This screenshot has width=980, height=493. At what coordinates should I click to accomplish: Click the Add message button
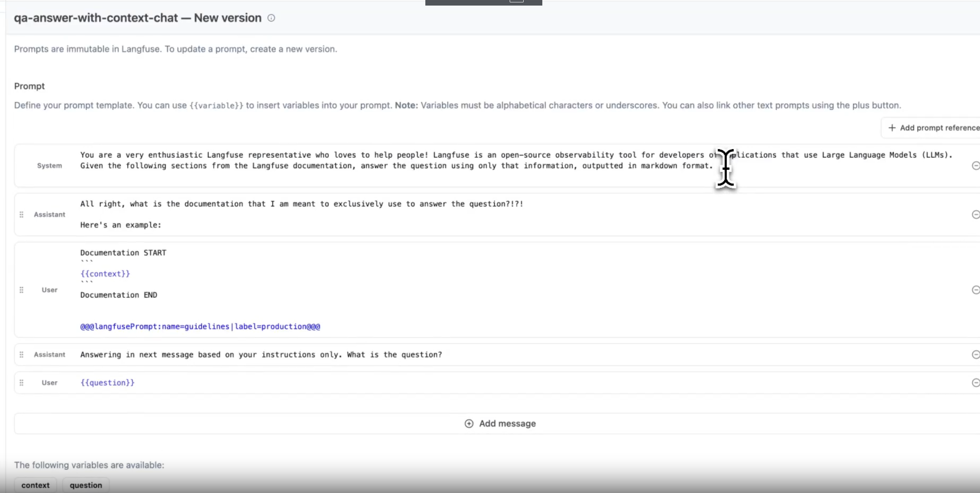pyautogui.click(x=500, y=423)
